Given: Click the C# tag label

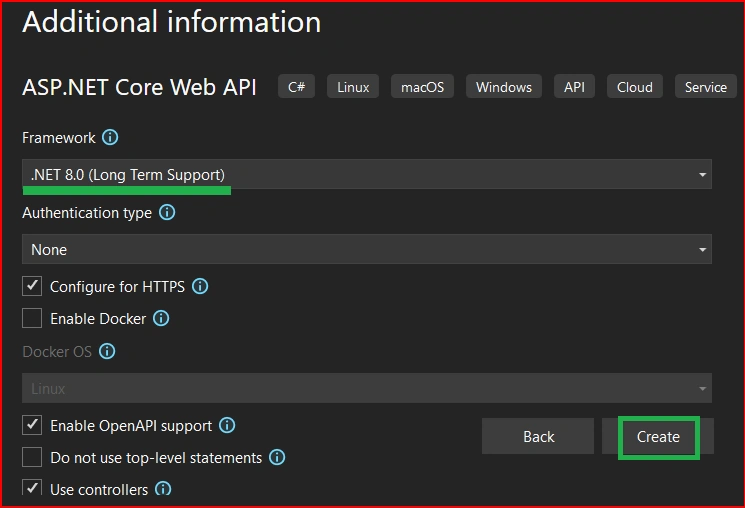Looking at the screenshot, I should coord(296,86).
